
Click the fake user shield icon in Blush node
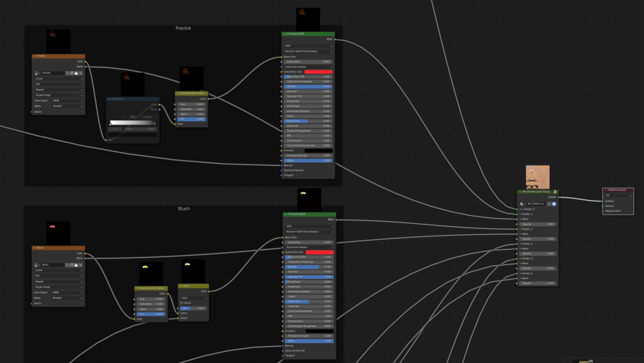67,265
